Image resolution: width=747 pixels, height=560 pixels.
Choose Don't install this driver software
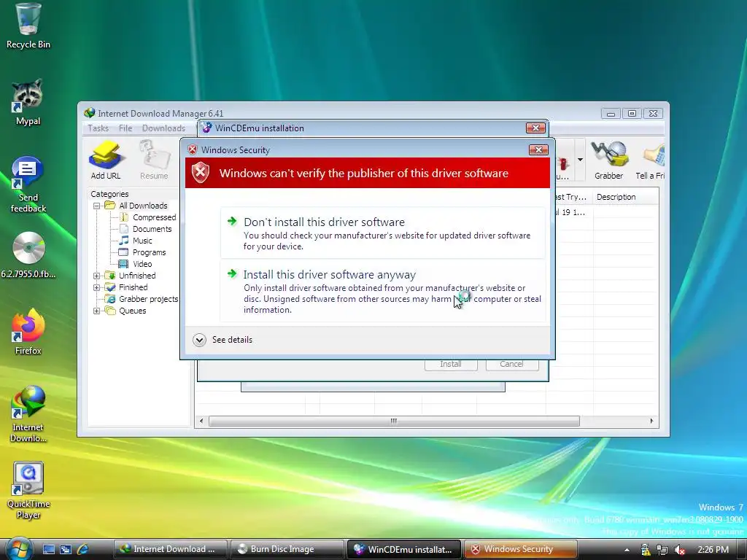pyautogui.click(x=382, y=233)
